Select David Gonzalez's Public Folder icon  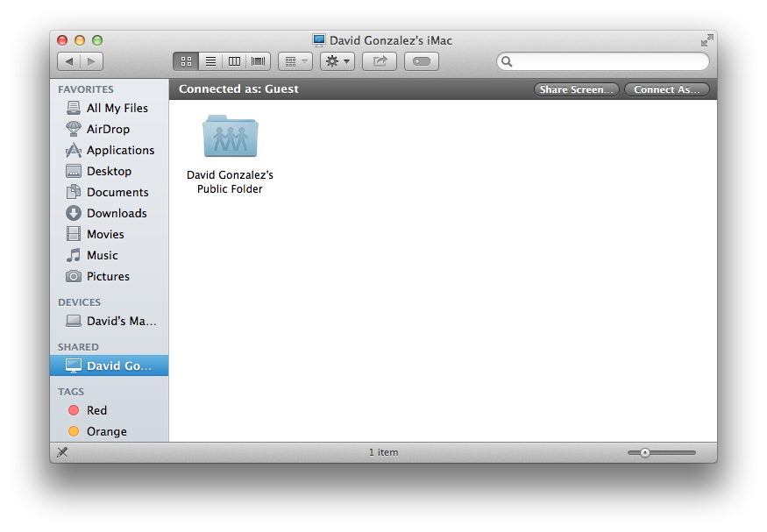231,136
